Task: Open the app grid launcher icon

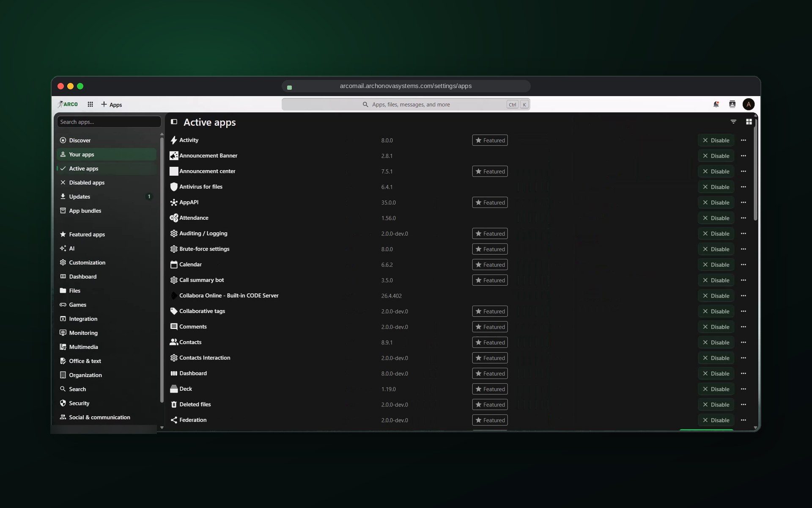Action: tap(90, 104)
